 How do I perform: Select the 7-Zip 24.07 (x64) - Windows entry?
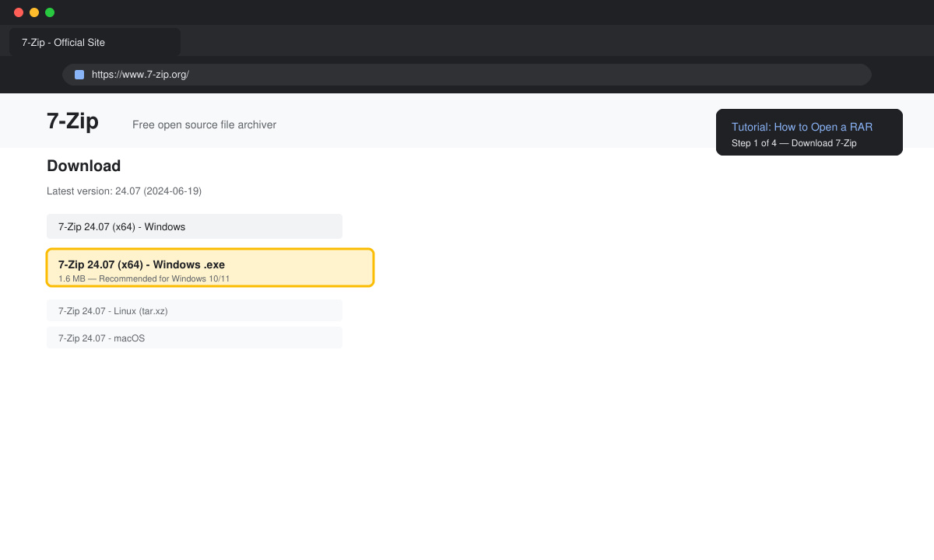195,226
